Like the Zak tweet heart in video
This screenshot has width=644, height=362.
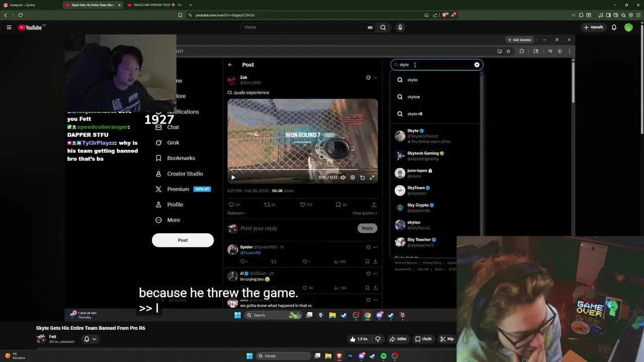tap(303, 205)
